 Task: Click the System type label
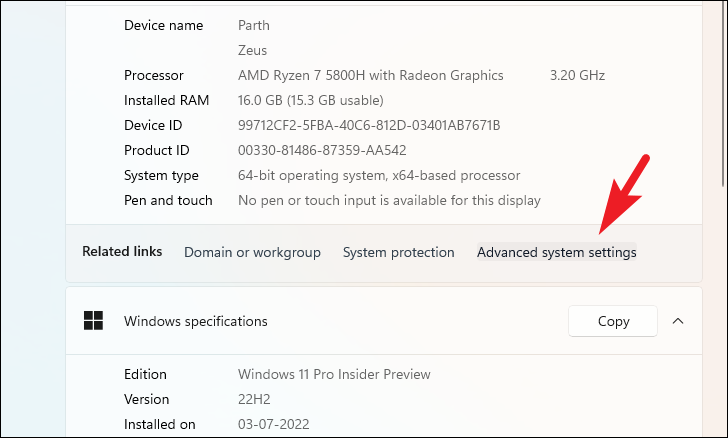pos(161,176)
